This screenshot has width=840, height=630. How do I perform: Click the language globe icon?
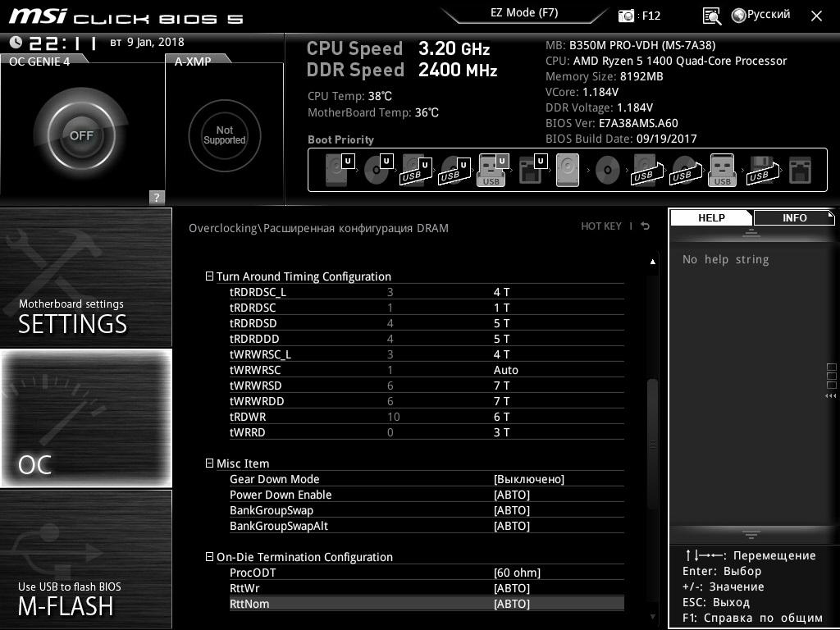coord(738,15)
